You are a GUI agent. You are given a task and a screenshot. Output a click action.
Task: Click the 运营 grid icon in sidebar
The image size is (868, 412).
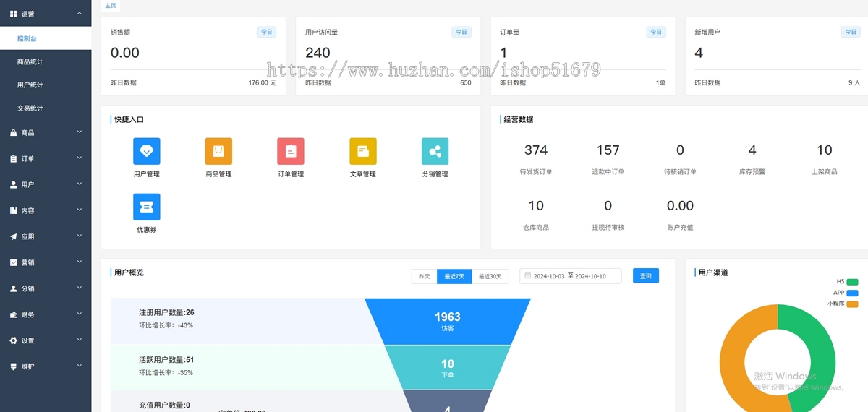[13, 14]
